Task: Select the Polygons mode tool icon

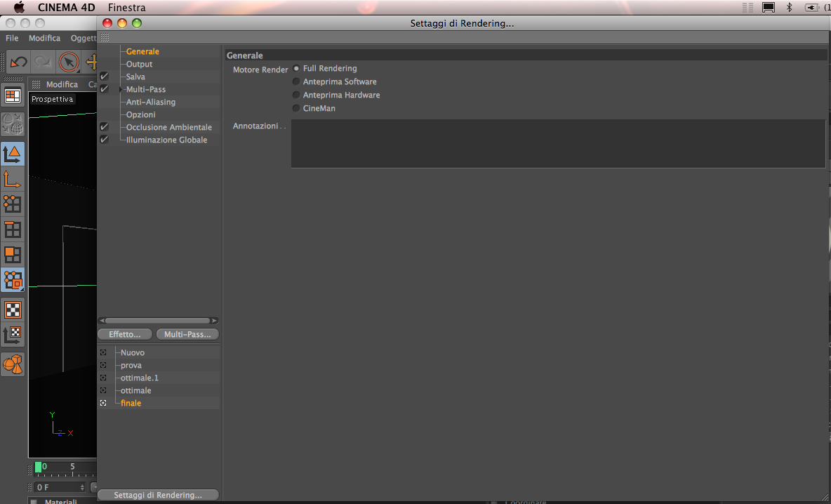Action: coord(13,255)
